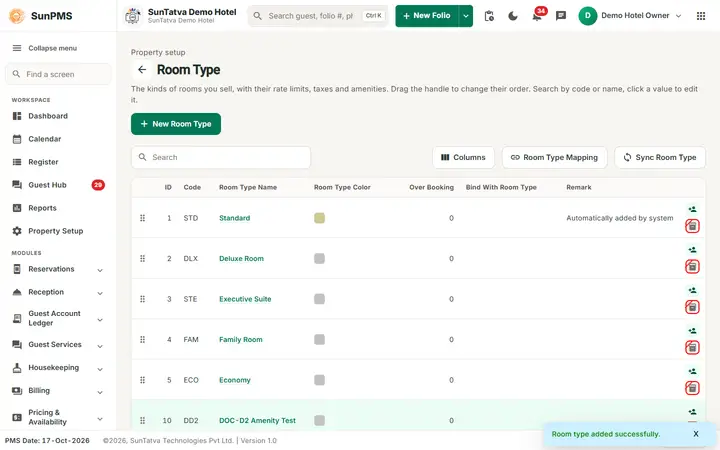
Task: Click the SunTatva Demo Hotel property logo
Action: [133, 16]
